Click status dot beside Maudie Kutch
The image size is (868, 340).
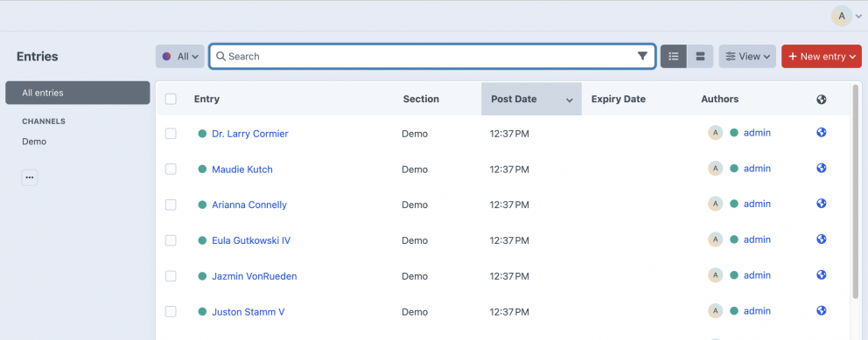pos(203,170)
